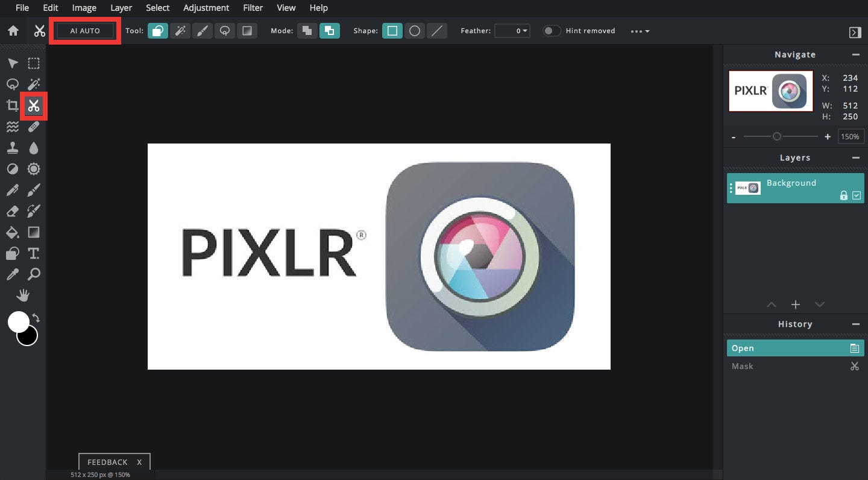Viewport: 868px width, 480px height.
Task: Select the Marquee selection tool
Action: tap(34, 63)
